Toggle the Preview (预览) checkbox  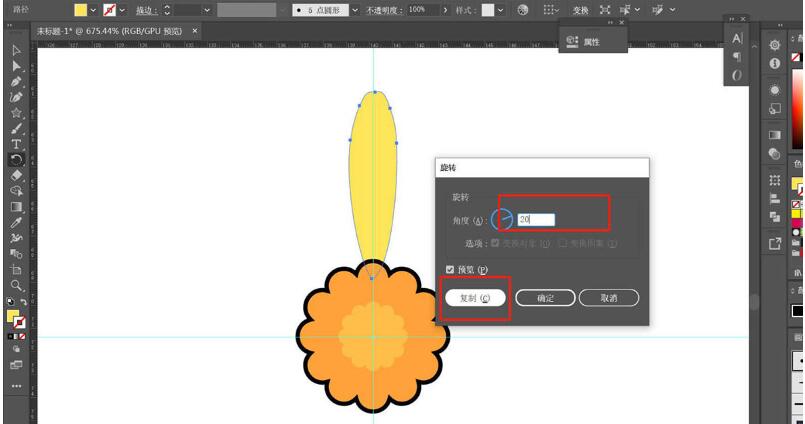(x=450, y=269)
